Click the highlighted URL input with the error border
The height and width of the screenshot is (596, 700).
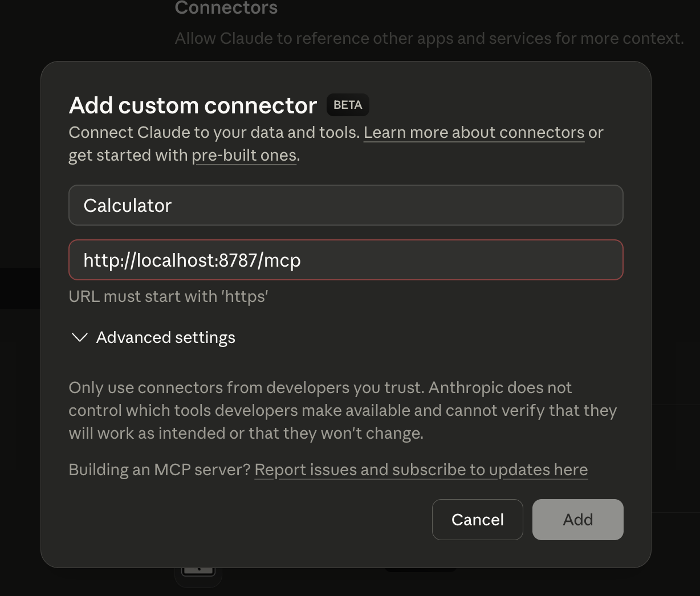tap(345, 260)
